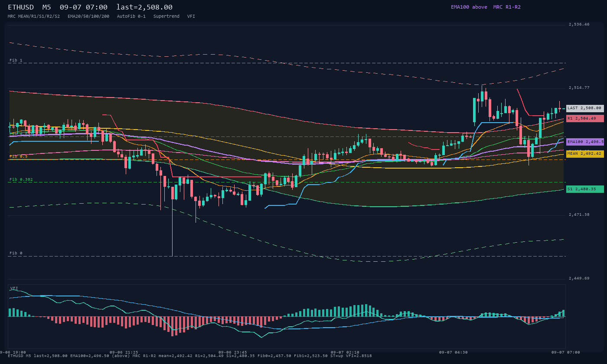The width and height of the screenshot is (607, 364).
Task: Click the VFI panel title label
Action: [14, 288]
